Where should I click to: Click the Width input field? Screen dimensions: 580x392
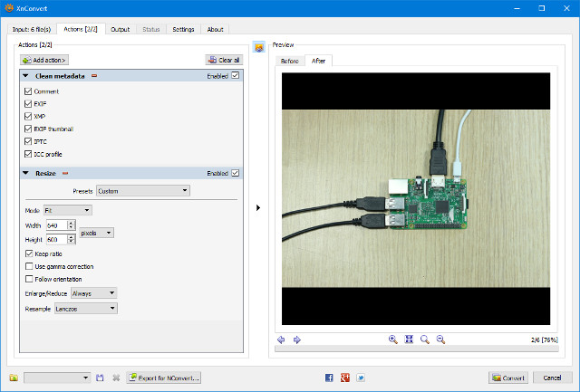[55, 225]
